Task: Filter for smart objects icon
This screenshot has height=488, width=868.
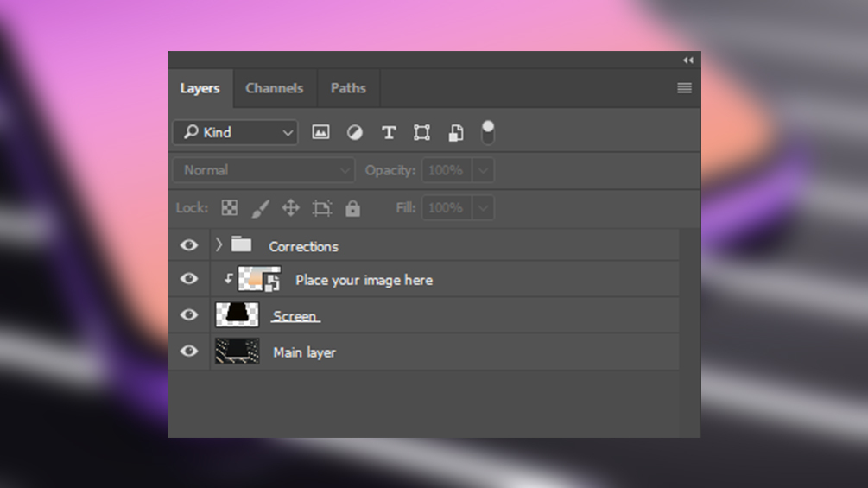Action: 455,133
